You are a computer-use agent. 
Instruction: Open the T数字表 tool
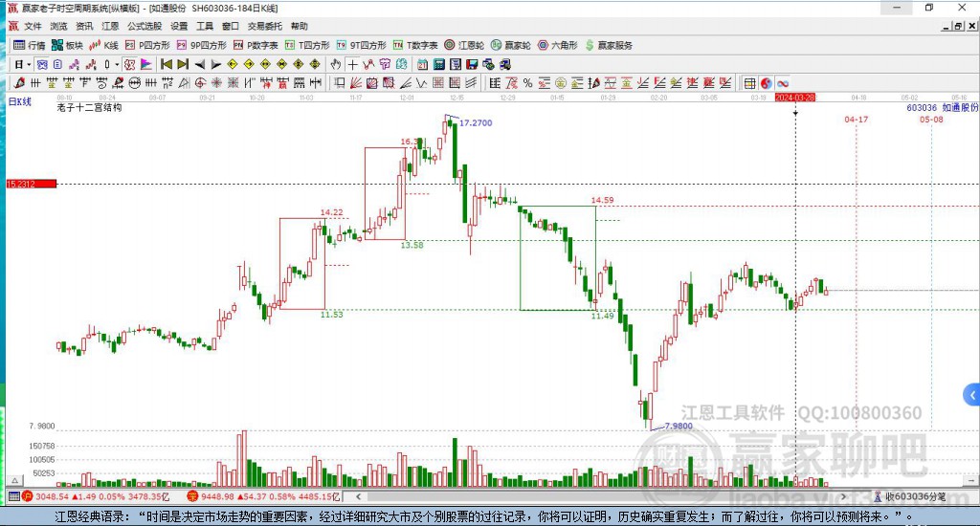point(415,45)
